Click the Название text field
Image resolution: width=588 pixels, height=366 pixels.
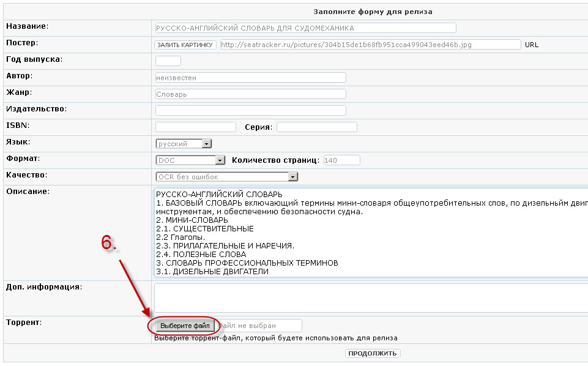click(x=305, y=28)
